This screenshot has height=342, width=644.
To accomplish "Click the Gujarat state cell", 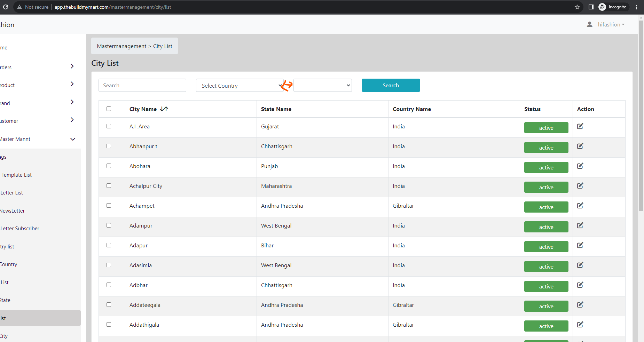I will pos(270,126).
